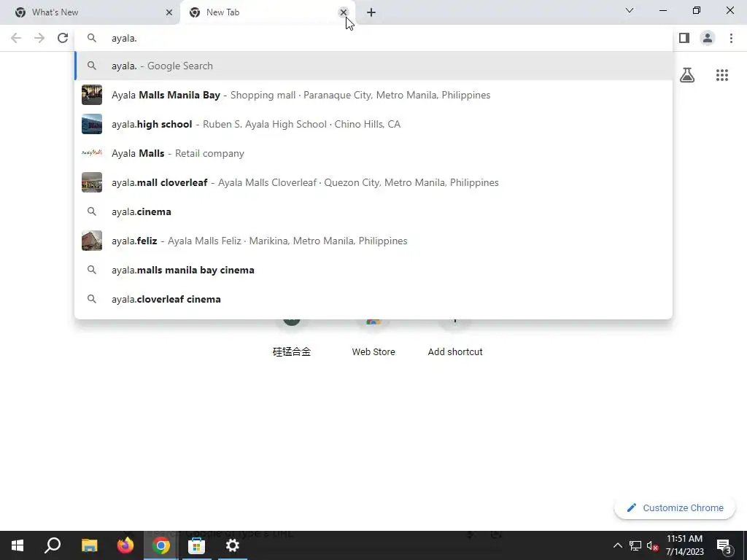Viewport: 747px width, 560px height.
Task: Open the Search Labs flask icon
Action: [x=687, y=75]
